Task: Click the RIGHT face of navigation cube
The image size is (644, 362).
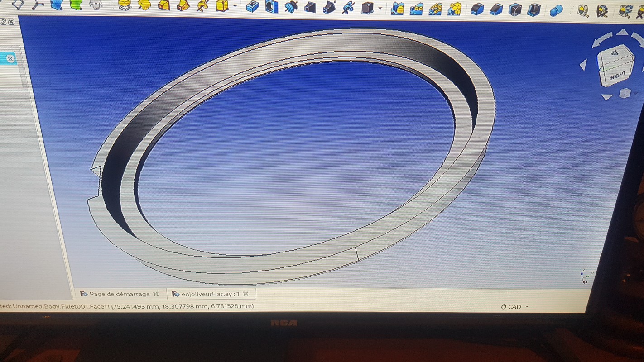Action: tap(617, 75)
